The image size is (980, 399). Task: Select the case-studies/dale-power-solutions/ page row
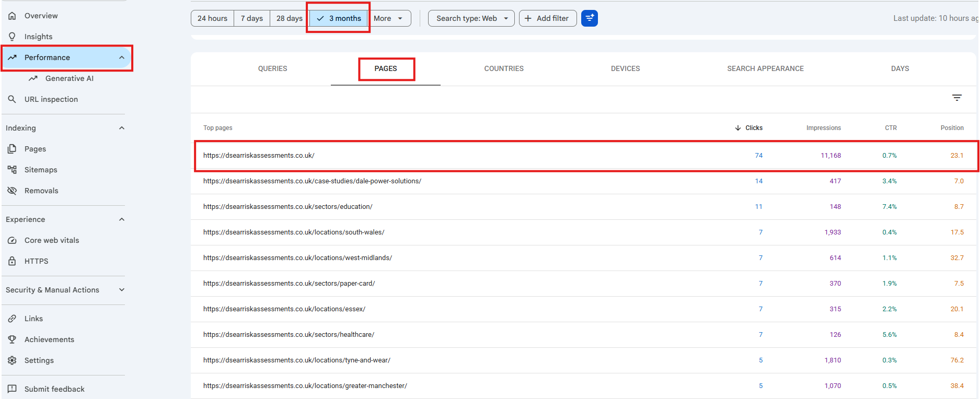pos(583,181)
